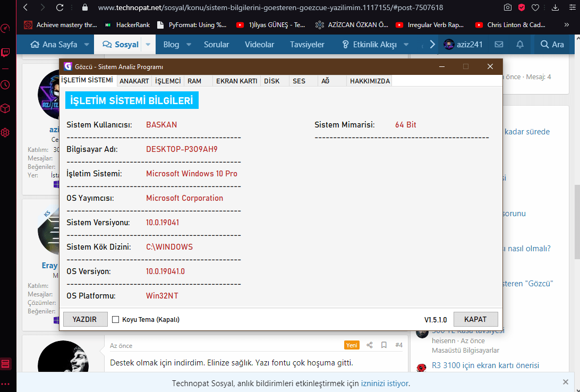Screen dimensions: 580x392
Task: Open PyFormat bookmark
Action: tap(192, 25)
